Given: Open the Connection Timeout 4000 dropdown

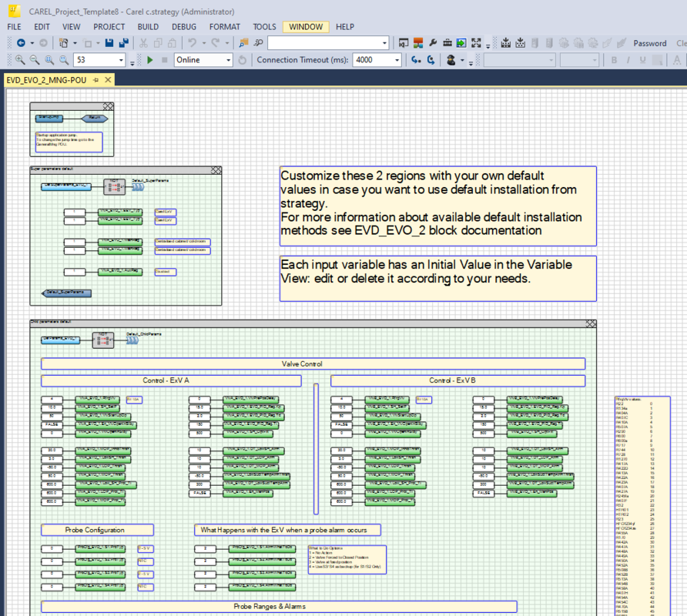Looking at the screenshot, I should (397, 60).
